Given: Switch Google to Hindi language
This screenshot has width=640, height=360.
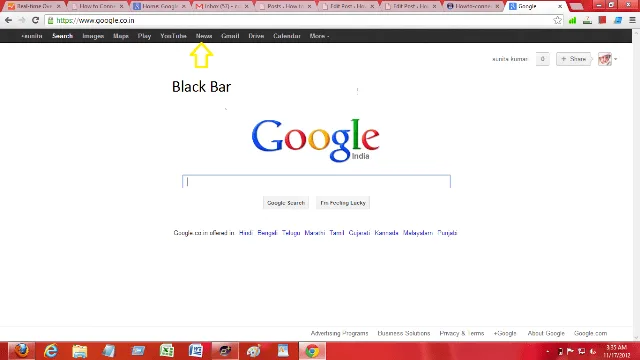Looking at the screenshot, I should 246,233.
